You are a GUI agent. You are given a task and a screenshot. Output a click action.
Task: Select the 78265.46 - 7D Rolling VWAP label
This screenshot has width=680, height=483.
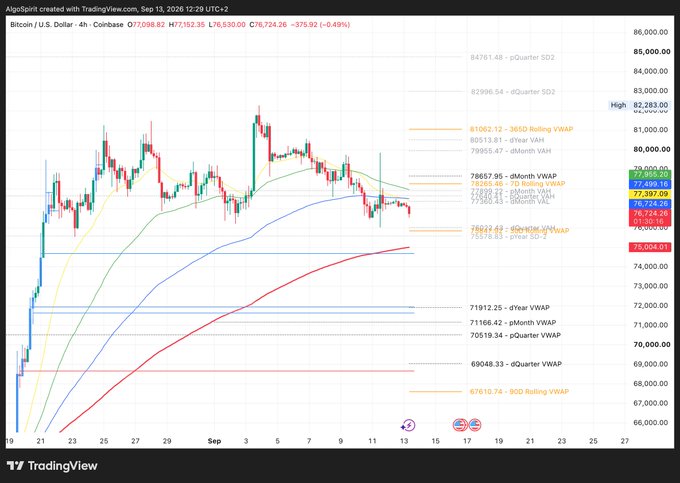[x=518, y=184]
